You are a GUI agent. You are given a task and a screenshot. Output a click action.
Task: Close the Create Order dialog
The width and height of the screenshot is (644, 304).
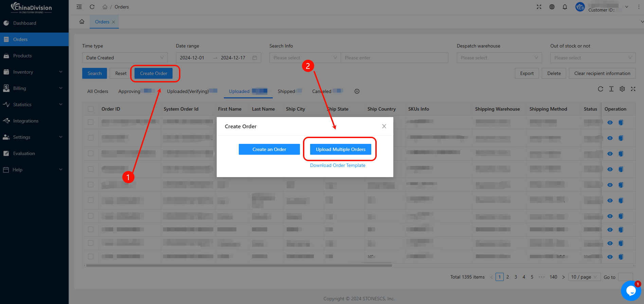[x=384, y=126]
